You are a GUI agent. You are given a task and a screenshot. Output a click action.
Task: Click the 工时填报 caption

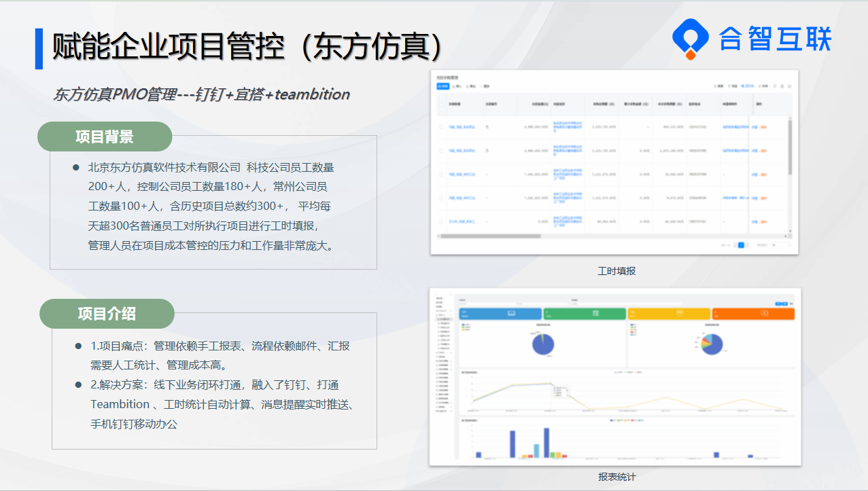[x=617, y=271]
